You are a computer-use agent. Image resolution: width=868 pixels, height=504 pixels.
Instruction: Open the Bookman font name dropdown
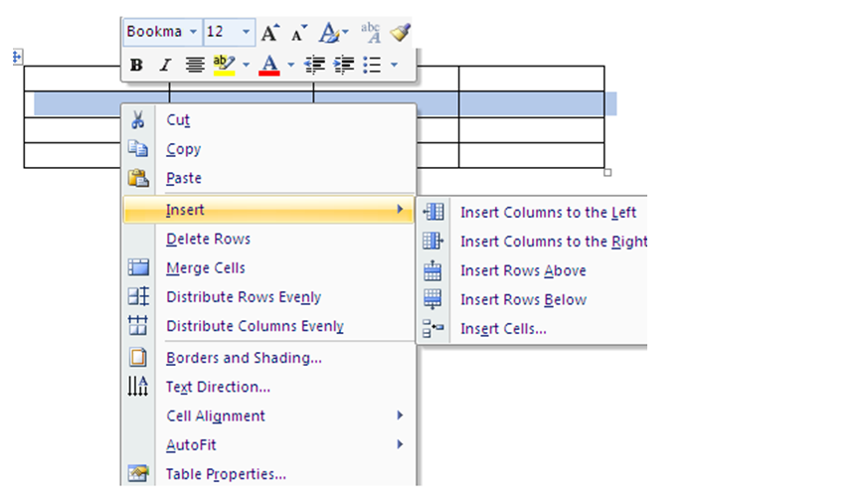click(193, 32)
